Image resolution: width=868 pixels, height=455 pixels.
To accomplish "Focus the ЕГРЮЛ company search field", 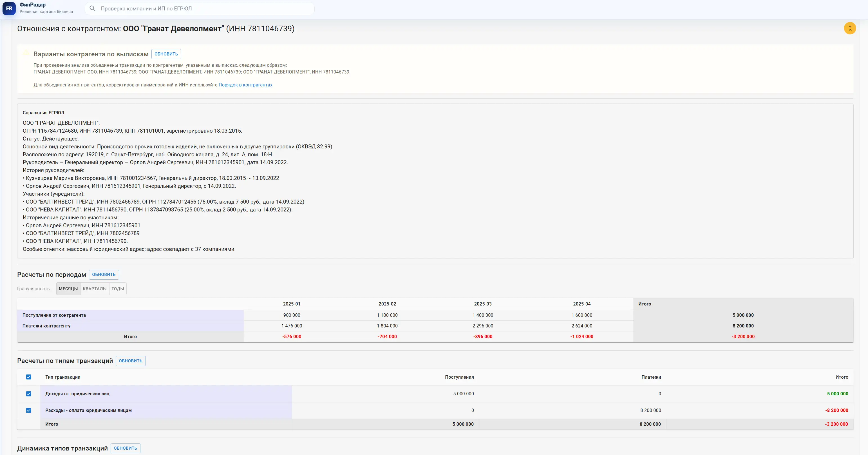I will pyautogui.click(x=200, y=8).
